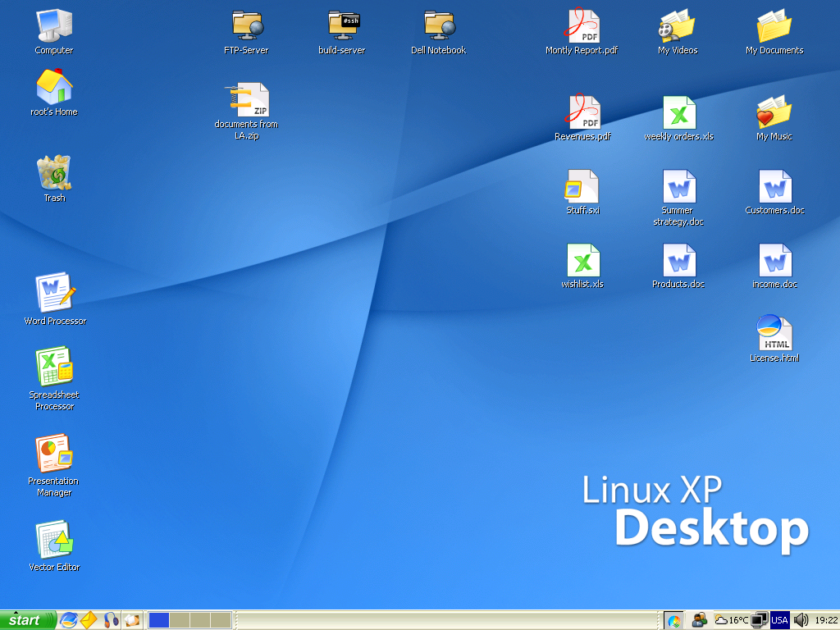This screenshot has width=840, height=630.
Task: Open the Dell Notebook remote viewer
Action: [x=439, y=25]
